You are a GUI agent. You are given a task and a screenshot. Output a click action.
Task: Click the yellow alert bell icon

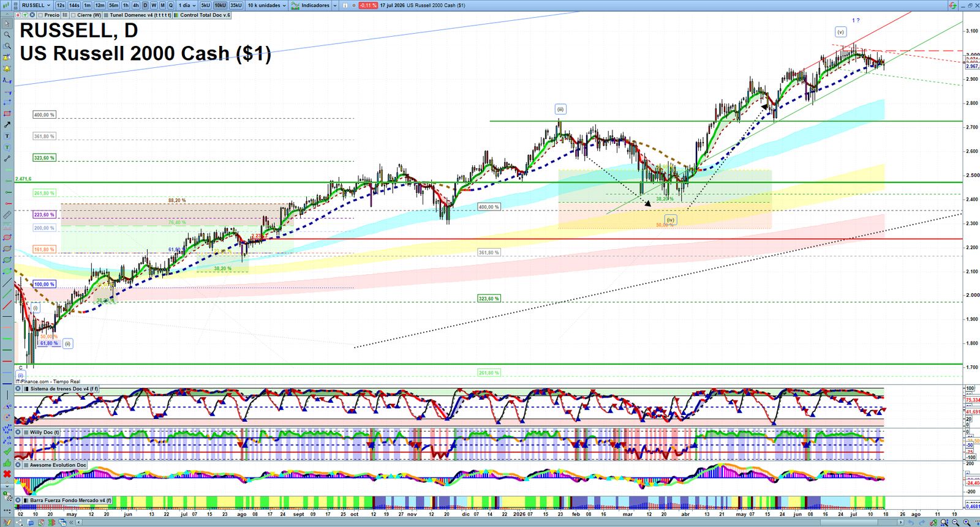pos(7,69)
